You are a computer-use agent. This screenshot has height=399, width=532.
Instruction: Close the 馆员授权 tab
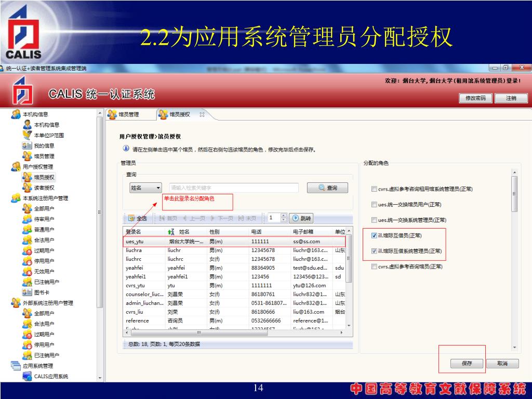point(202,115)
